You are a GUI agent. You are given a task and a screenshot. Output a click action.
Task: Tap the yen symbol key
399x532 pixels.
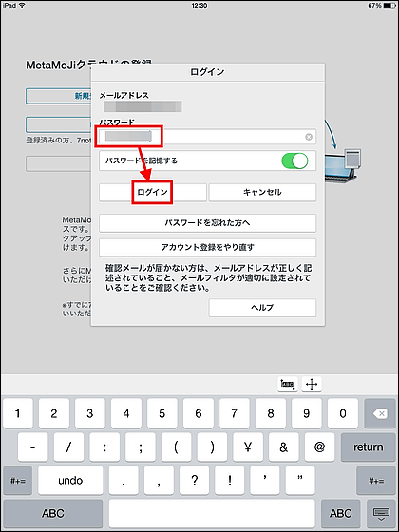click(x=248, y=446)
